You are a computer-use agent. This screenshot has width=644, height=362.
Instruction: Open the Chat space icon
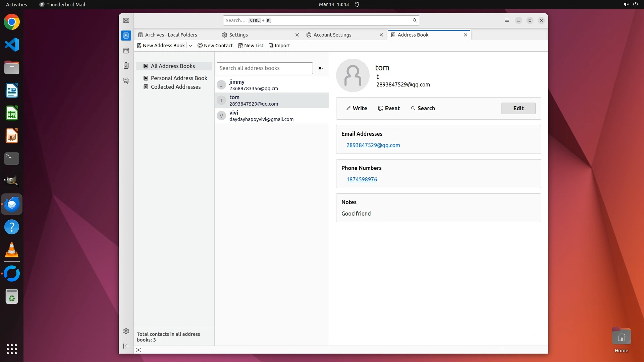126,81
